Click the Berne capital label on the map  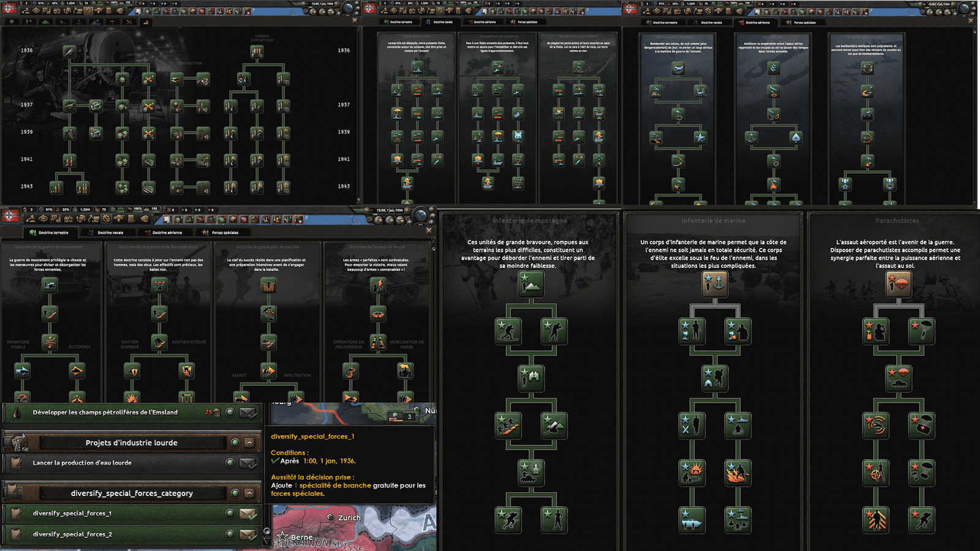point(301,537)
